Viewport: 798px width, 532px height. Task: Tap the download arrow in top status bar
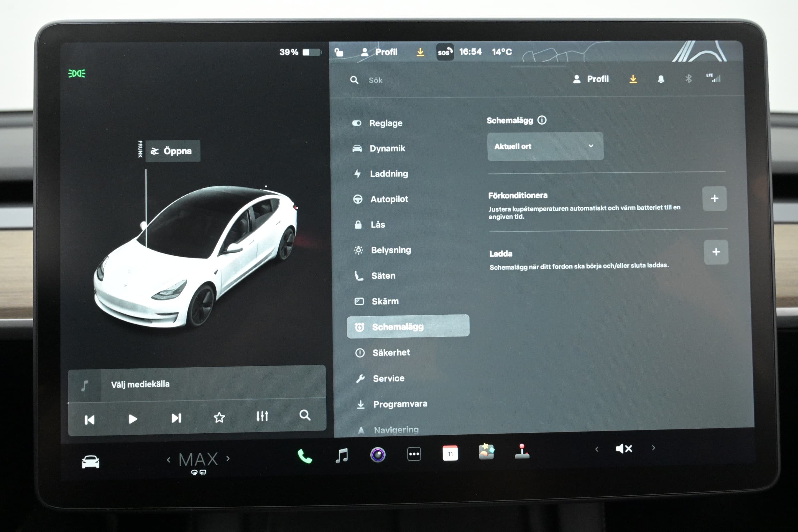click(420, 52)
